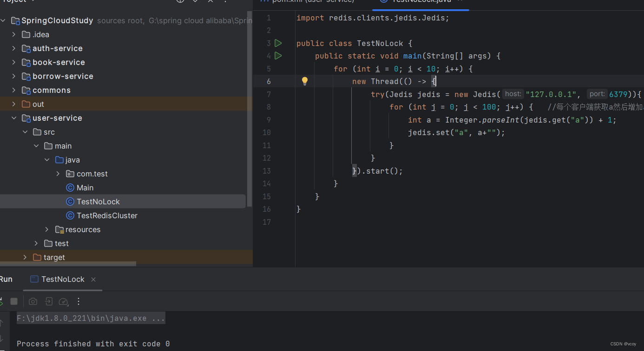Select the target folder label
Image resolution: width=644 pixels, height=351 pixels.
(54, 257)
